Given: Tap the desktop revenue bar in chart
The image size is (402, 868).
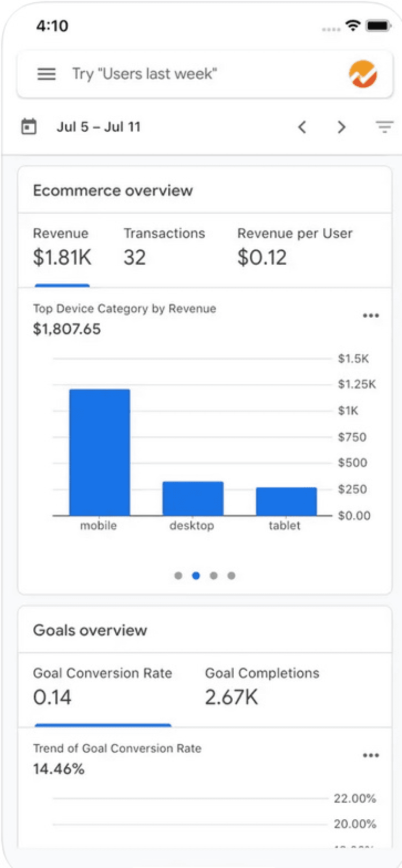Looking at the screenshot, I should click(x=193, y=498).
